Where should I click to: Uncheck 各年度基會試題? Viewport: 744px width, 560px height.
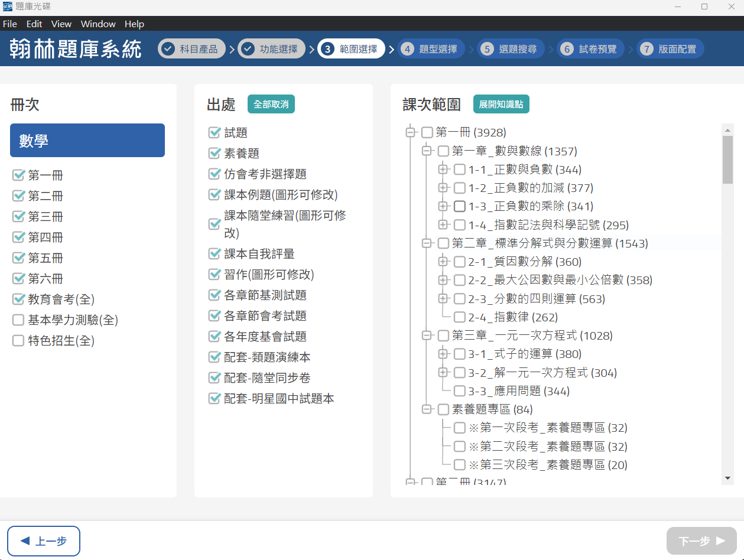pyautogui.click(x=215, y=336)
